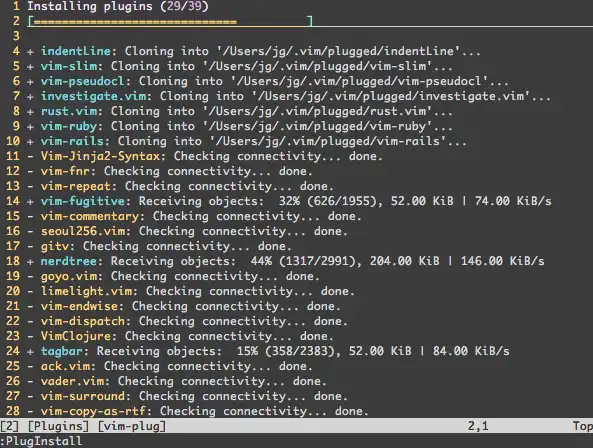Click the 'done.' text on the vim-fnr line

tap(296, 171)
